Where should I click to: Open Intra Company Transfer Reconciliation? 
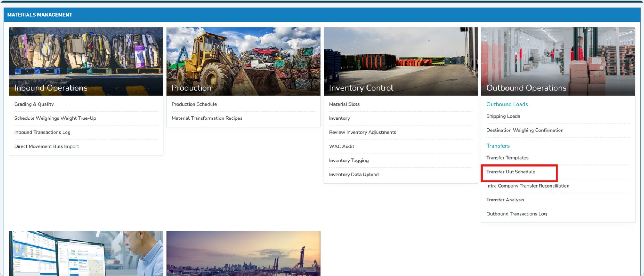click(528, 186)
